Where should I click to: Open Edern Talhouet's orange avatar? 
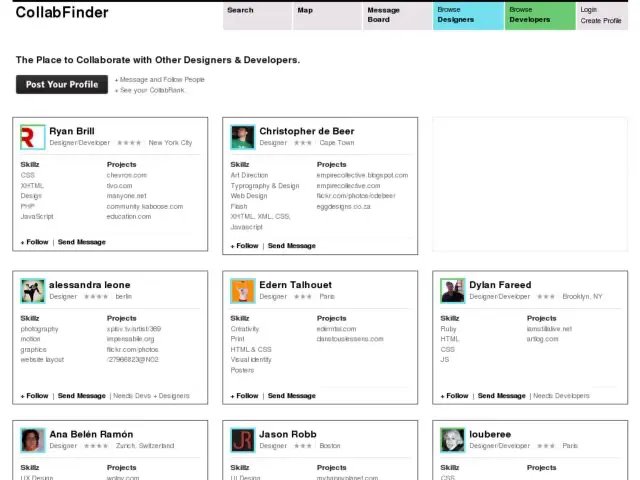(x=242, y=291)
